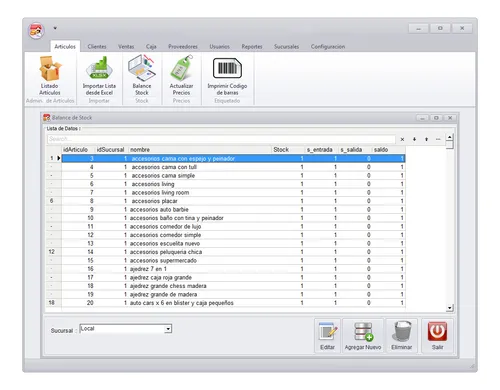Click the Eliminar trash button

402,336
